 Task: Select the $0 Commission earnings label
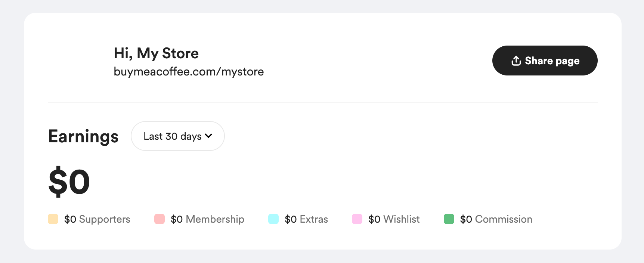click(x=496, y=219)
